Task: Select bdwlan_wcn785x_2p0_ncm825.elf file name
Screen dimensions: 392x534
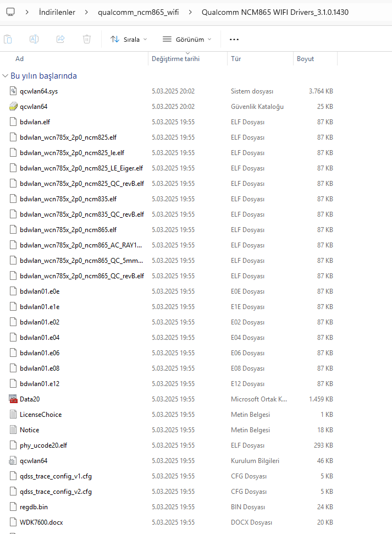Action: [68, 137]
